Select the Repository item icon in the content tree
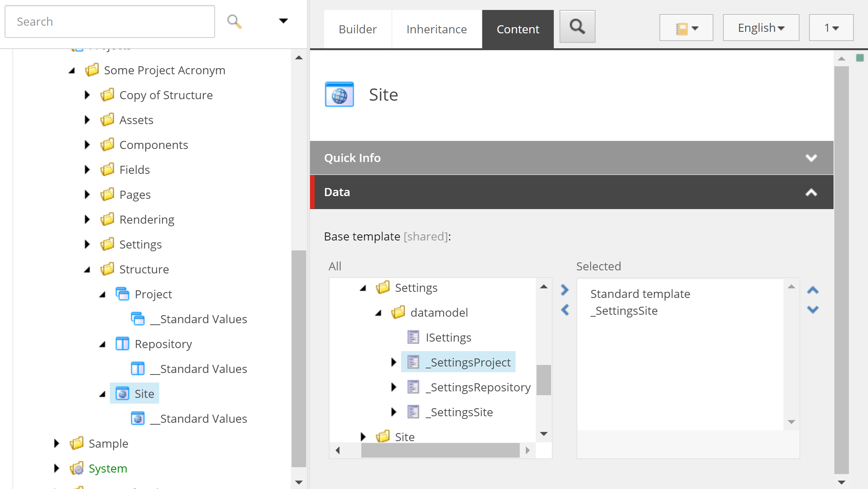The width and height of the screenshot is (868, 489). 122,343
